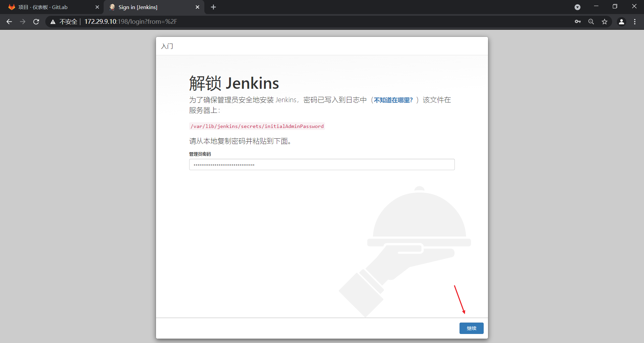Open the '不知道在哪里?' help link
The height and width of the screenshot is (343, 644).
(x=393, y=100)
